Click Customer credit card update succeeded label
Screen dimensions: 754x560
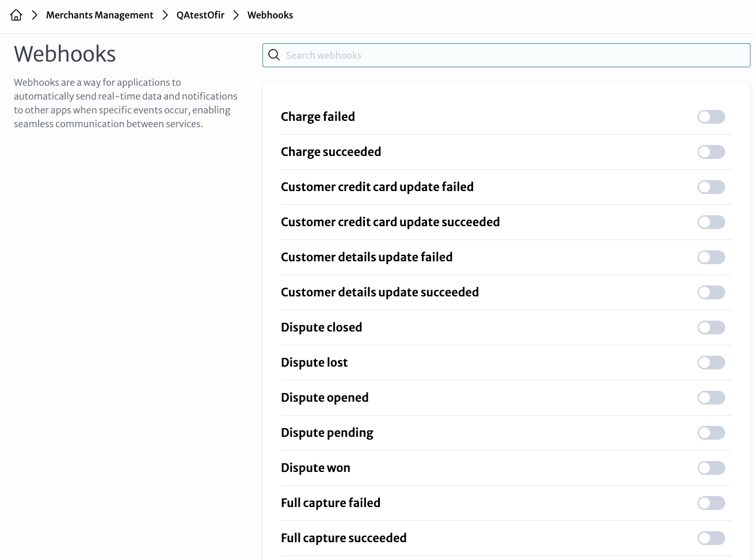pos(390,222)
